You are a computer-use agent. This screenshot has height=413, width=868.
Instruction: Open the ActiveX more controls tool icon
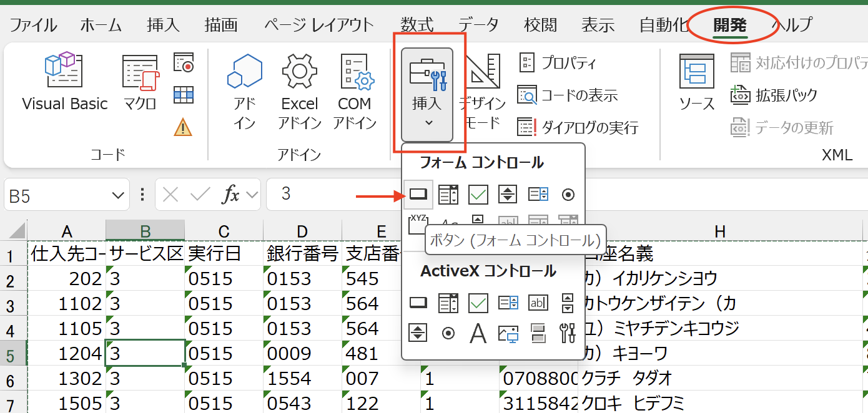pyautogui.click(x=568, y=333)
